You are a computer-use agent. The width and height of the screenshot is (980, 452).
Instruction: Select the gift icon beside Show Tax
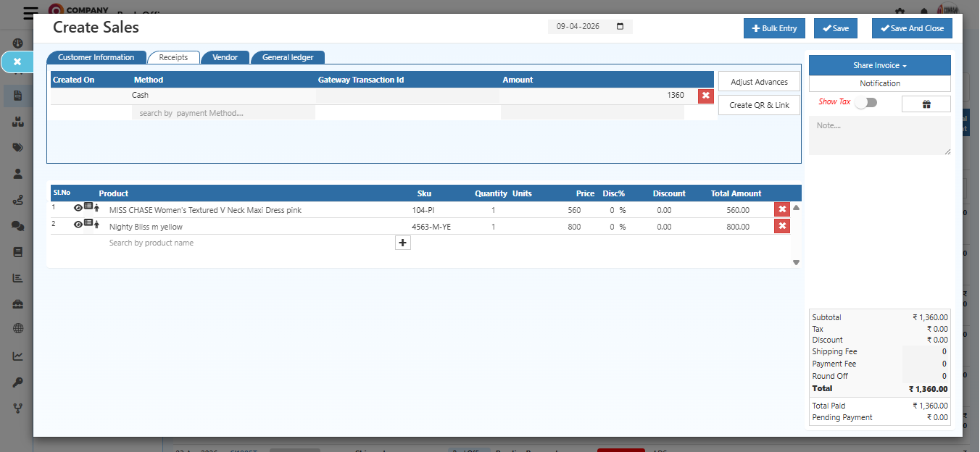pyautogui.click(x=926, y=104)
